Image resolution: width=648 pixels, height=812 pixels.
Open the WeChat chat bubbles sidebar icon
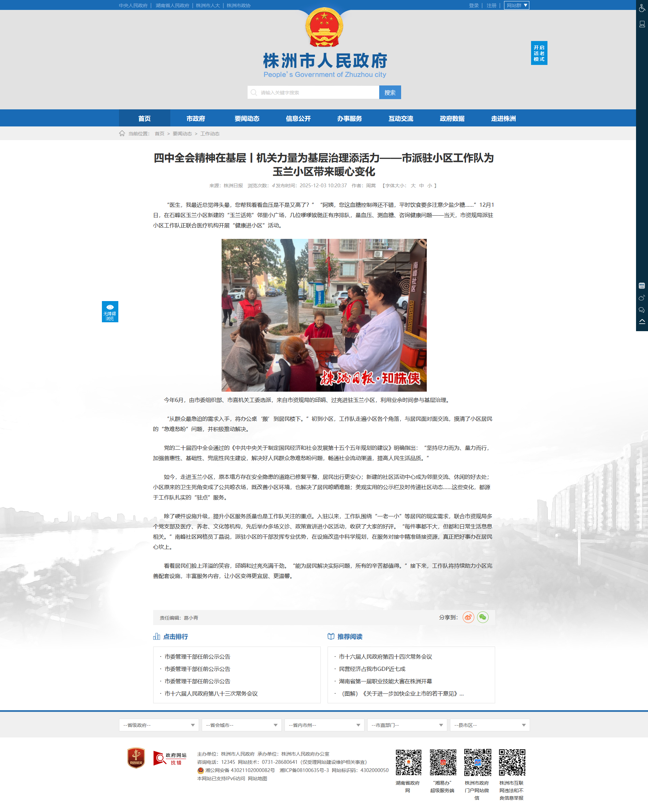642,310
